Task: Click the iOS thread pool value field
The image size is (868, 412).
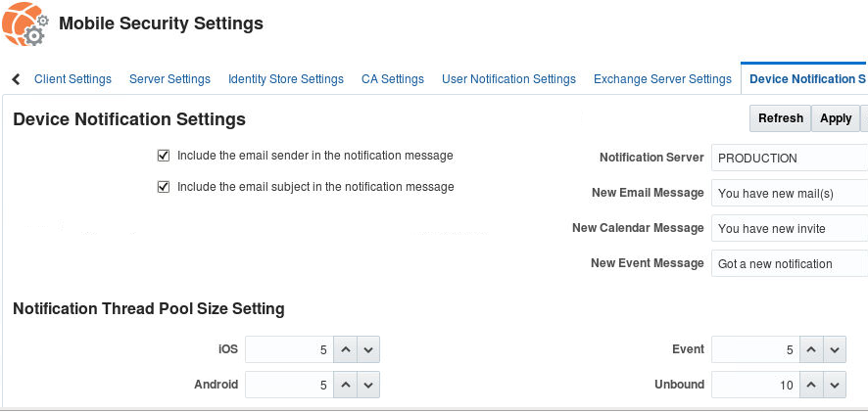Action: coord(290,349)
